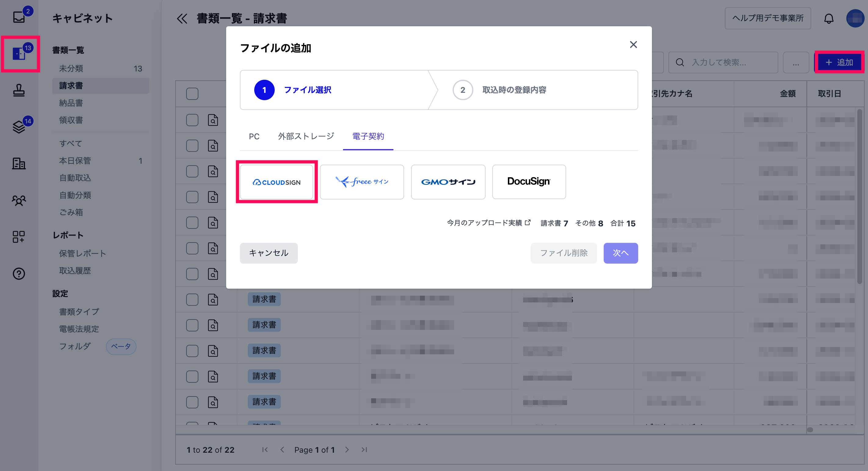
Task: Open the ヘルプ用デモ事業所 workplace selector
Action: 768,18
